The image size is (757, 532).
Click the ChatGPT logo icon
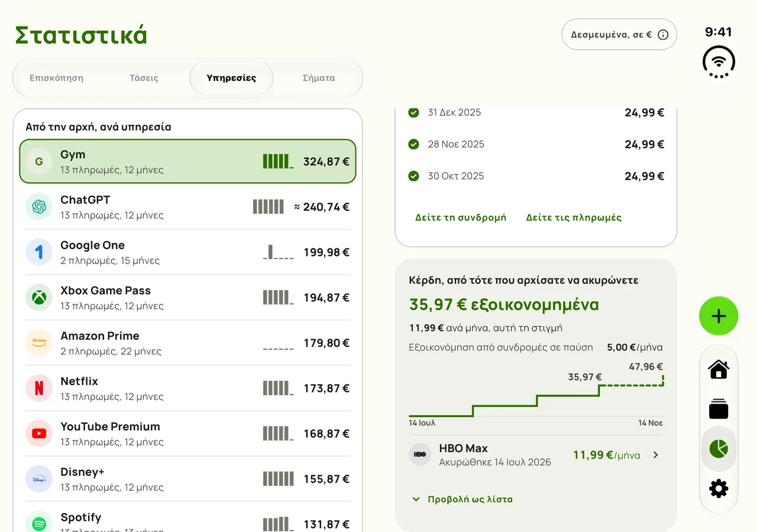click(39, 207)
